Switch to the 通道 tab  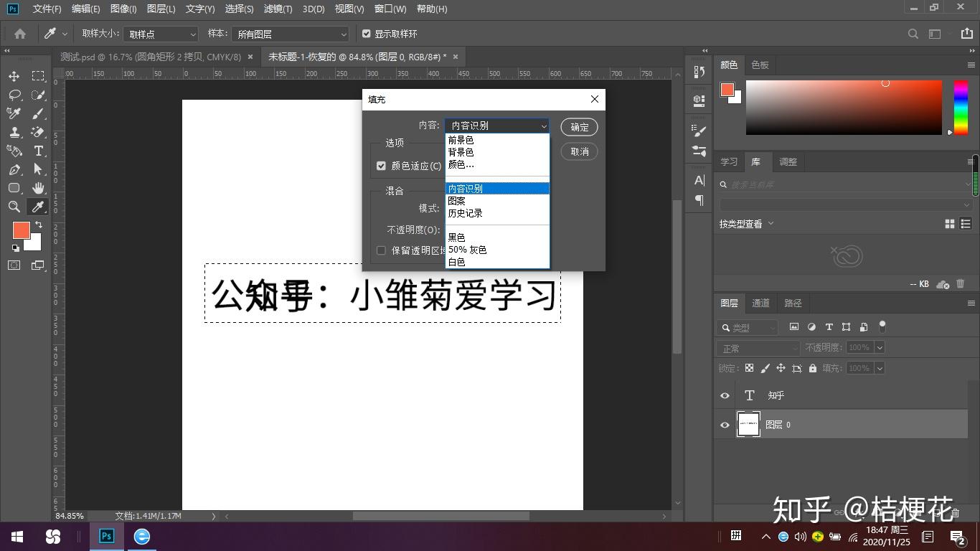coord(760,303)
